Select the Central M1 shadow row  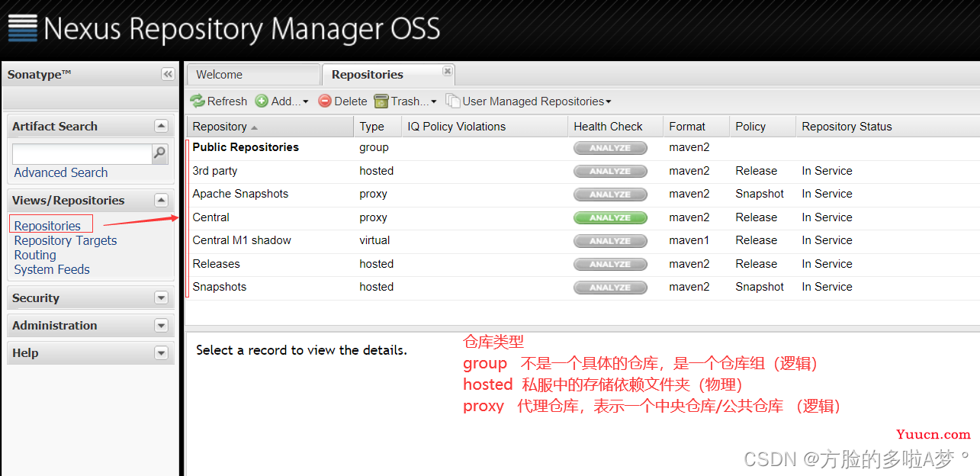point(583,241)
